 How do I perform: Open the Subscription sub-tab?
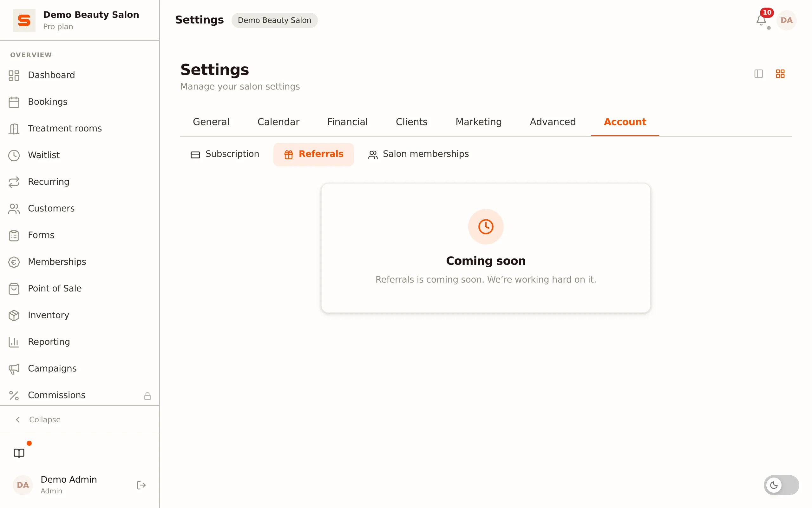click(225, 154)
